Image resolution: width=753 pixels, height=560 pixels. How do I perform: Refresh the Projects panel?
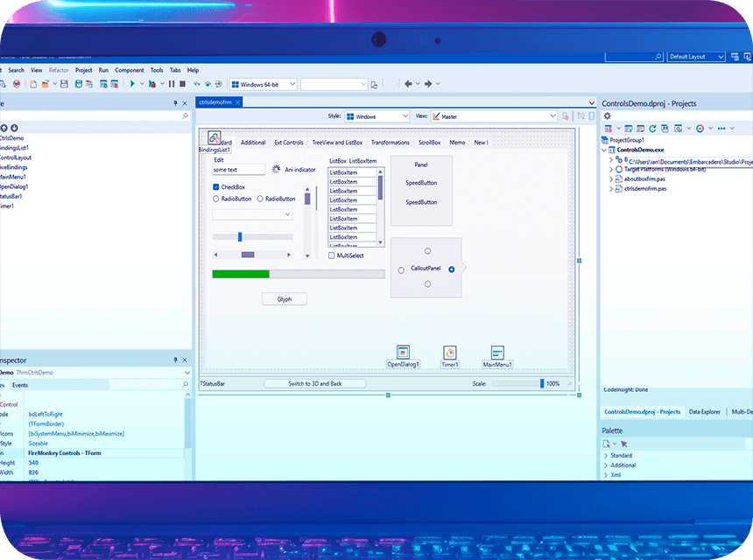[x=652, y=129]
